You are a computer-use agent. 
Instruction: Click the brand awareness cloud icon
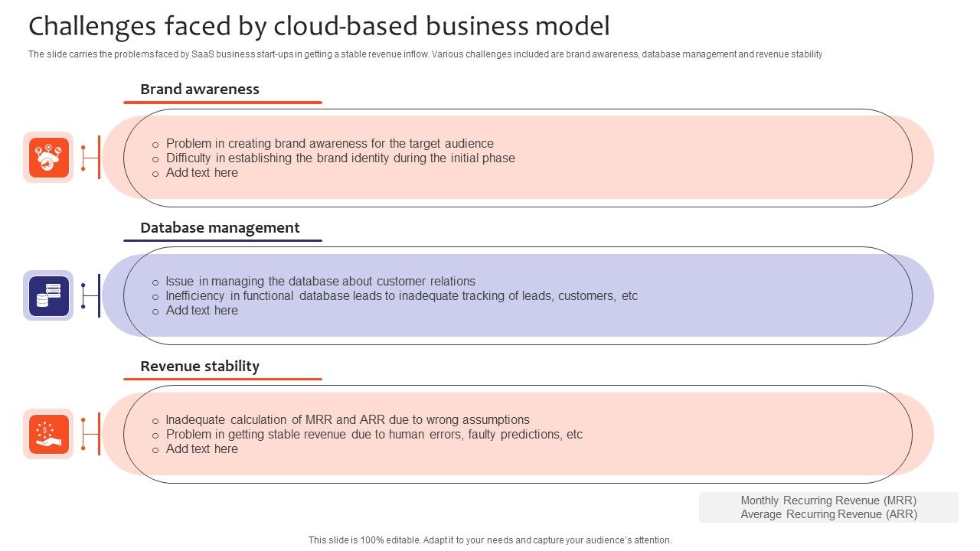click(48, 158)
